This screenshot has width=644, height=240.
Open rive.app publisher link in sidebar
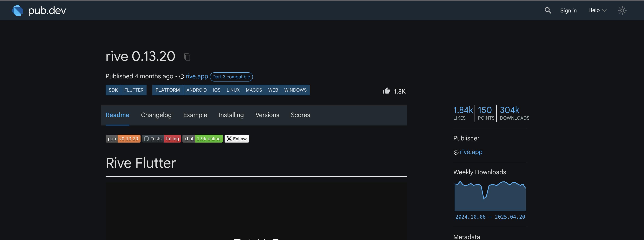click(x=471, y=152)
